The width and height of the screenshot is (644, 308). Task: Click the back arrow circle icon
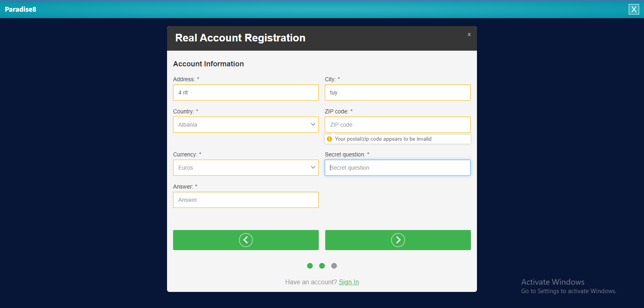tap(246, 240)
